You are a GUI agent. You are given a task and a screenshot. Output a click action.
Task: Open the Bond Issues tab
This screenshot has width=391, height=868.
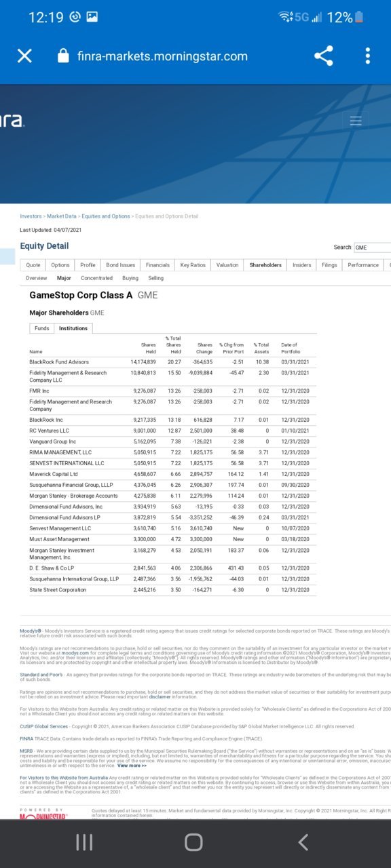tap(121, 265)
